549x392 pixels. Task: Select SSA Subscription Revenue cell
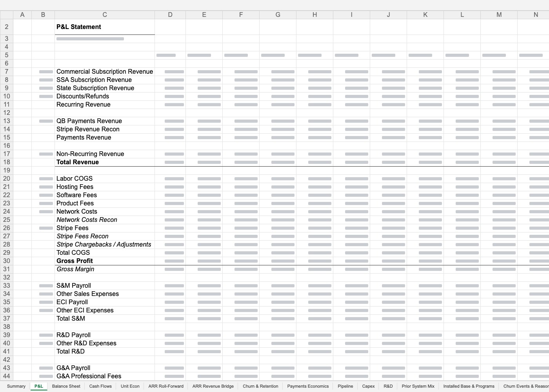pos(105,80)
